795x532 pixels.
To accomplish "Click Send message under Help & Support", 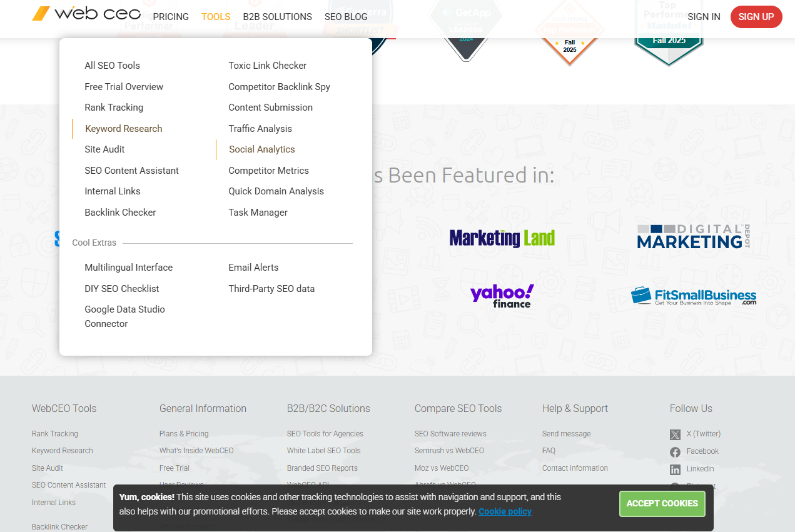I will tap(566, 434).
